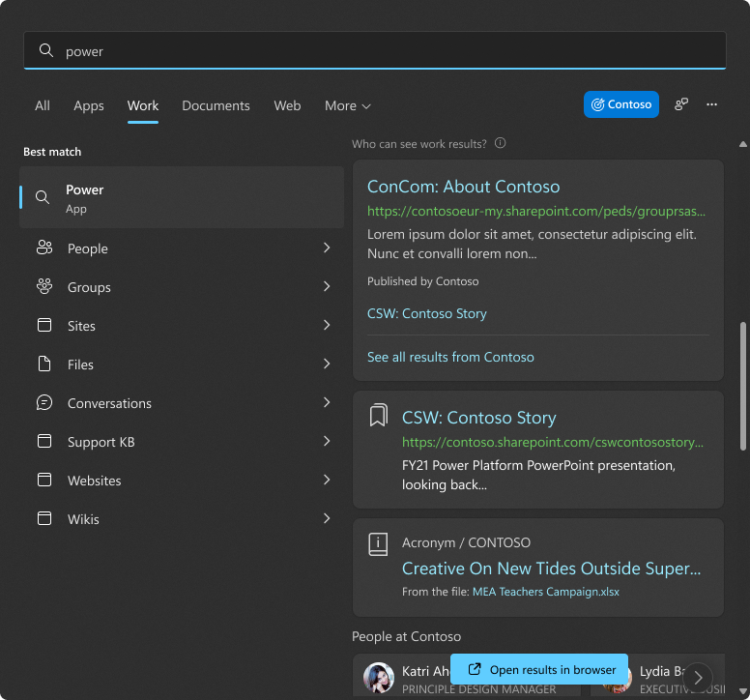Click the Websites category icon

[44, 480]
